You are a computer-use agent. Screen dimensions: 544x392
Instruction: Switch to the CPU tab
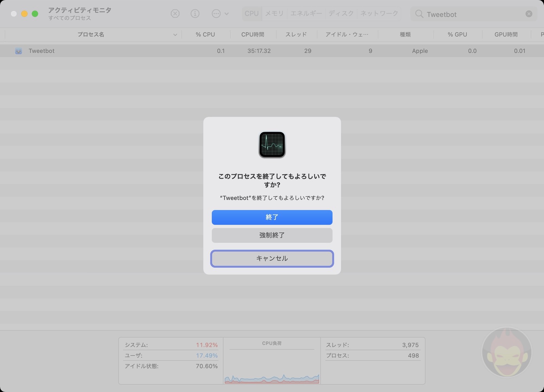point(252,14)
